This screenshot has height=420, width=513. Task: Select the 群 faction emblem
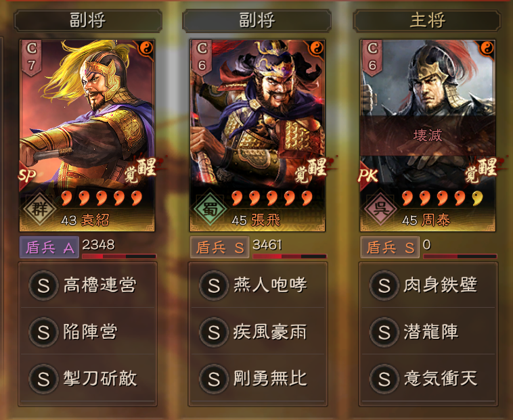(39, 208)
